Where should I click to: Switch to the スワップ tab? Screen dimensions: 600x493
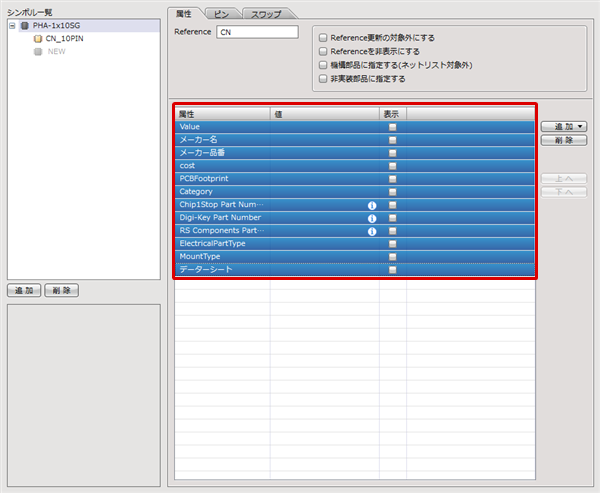266,14
